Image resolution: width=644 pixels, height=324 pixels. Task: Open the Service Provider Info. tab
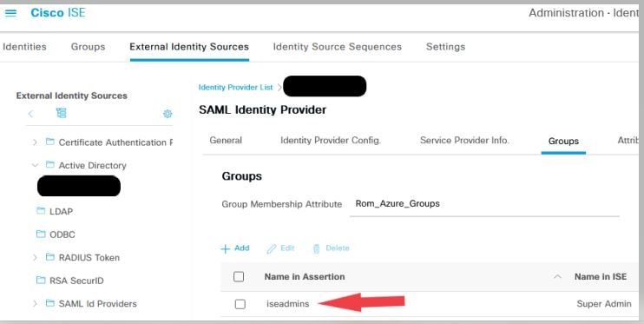[464, 140]
